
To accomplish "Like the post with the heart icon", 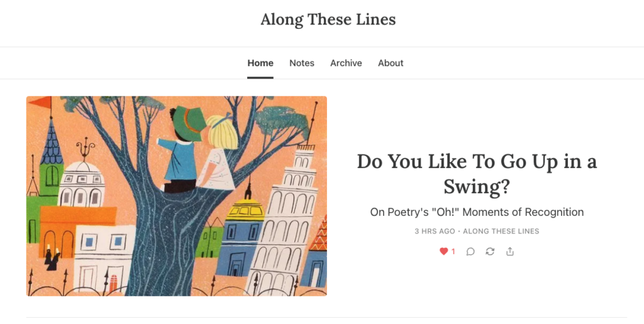I will coord(443,252).
